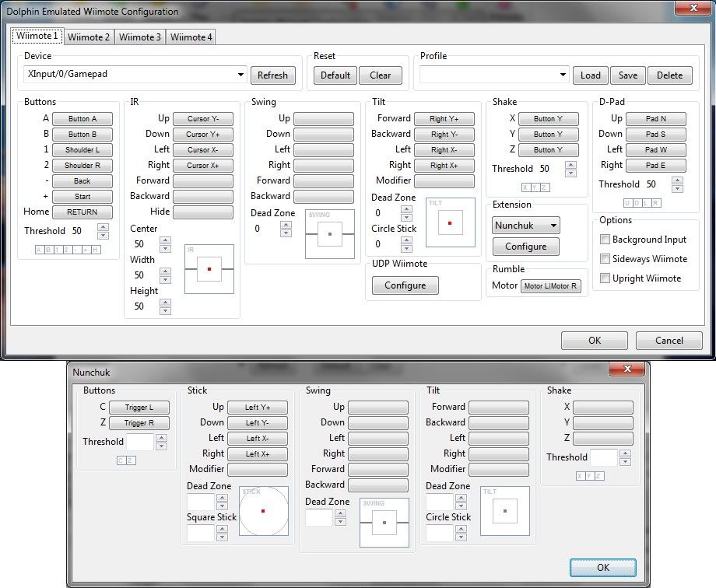Image resolution: width=716 pixels, height=588 pixels.
Task: Click Configure under the Extension group
Action: click(x=525, y=247)
